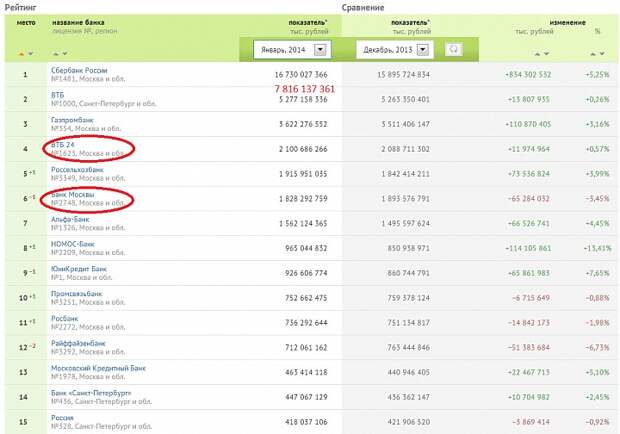Screen dimensions: 620x434
Task: Select Sberbank value 16 730 027 366
Action: point(301,74)
